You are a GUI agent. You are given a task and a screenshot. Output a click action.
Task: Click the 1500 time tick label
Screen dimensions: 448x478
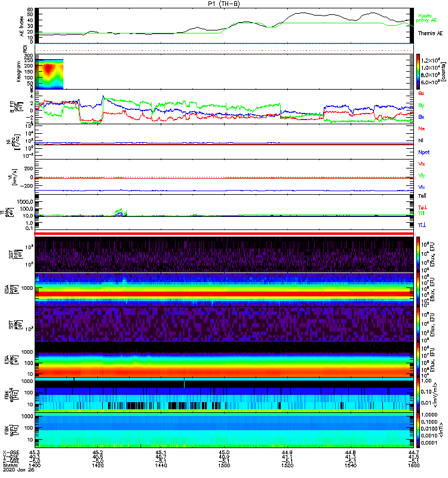click(224, 465)
